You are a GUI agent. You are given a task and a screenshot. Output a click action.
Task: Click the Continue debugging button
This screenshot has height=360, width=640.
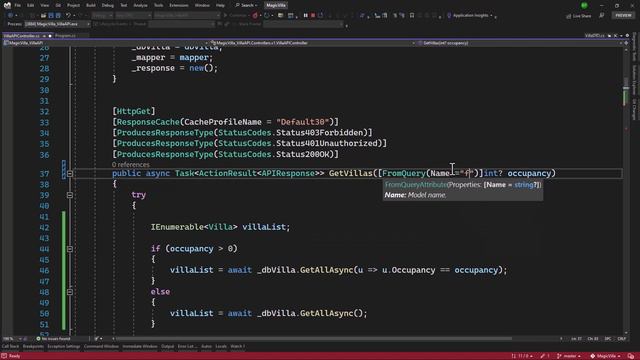[x=235, y=16]
